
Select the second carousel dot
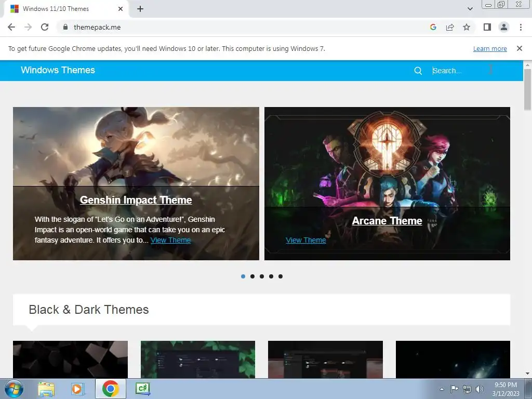[x=252, y=276]
